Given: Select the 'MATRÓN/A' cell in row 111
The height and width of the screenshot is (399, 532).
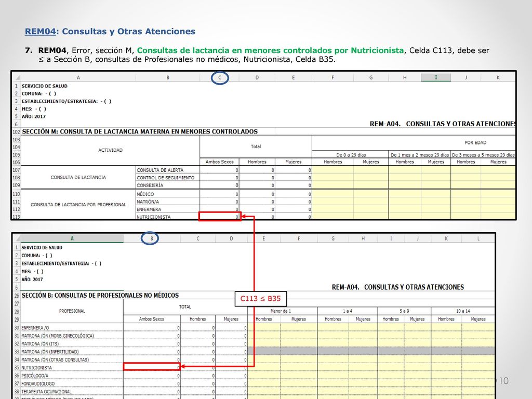Looking at the screenshot, I should click(x=168, y=202).
